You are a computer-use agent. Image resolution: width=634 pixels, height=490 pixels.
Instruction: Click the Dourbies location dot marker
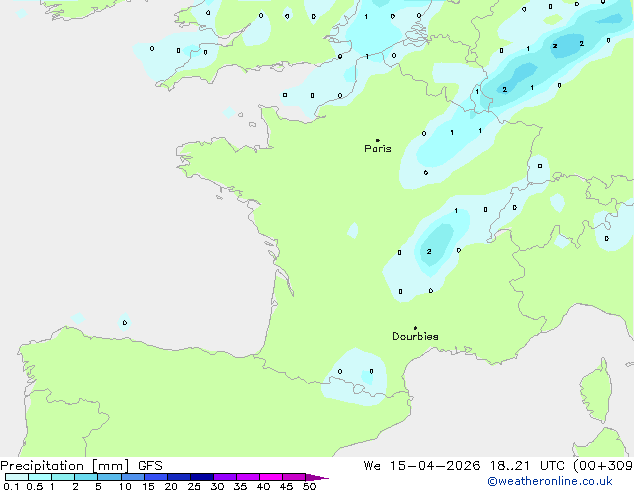(415, 328)
